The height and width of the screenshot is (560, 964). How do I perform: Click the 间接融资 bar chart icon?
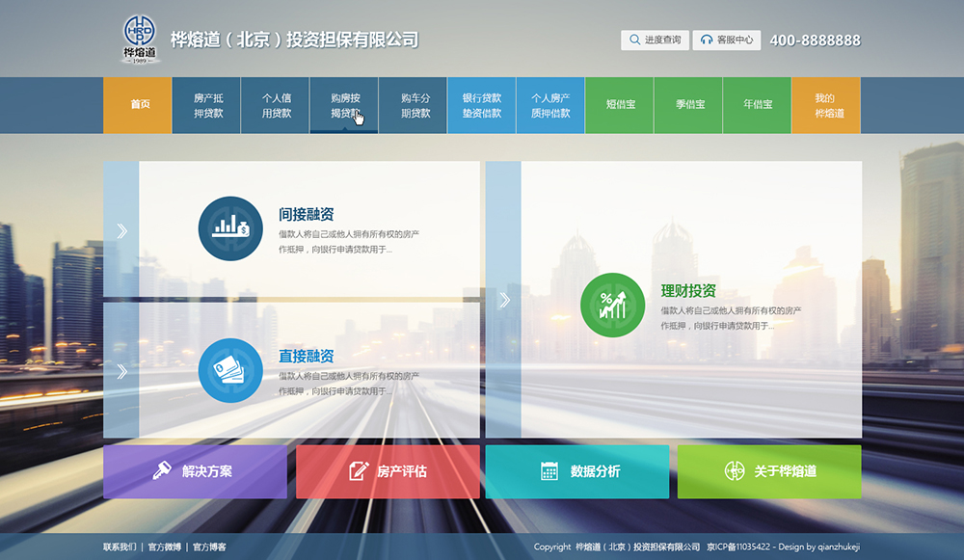230,228
